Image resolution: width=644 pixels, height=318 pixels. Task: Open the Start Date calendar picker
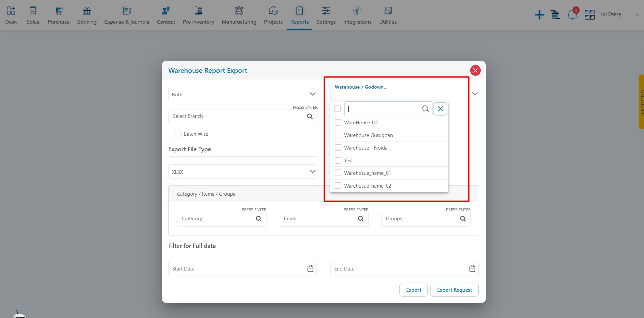pyautogui.click(x=310, y=268)
